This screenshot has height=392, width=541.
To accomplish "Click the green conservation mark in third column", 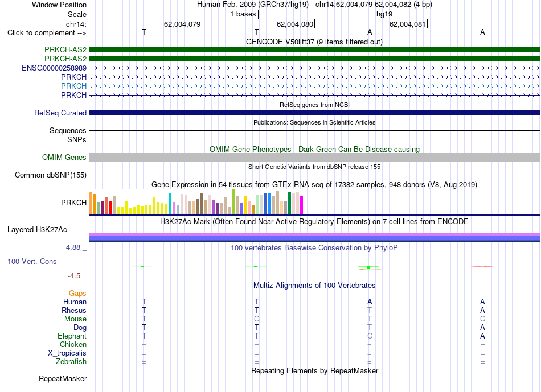I will click(368, 267).
